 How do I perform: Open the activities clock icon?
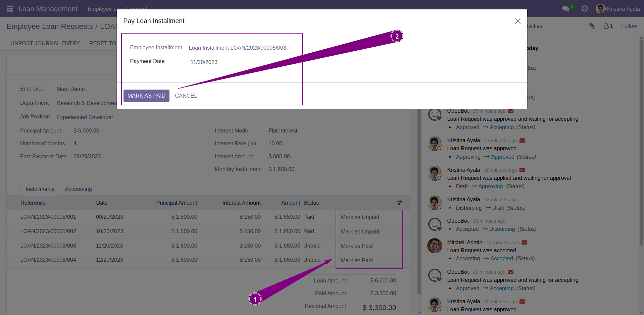click(x=585, y=9)
